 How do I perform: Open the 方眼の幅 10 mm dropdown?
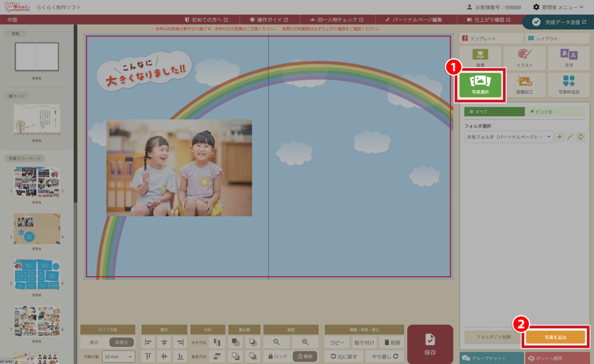tap(118, 356)
